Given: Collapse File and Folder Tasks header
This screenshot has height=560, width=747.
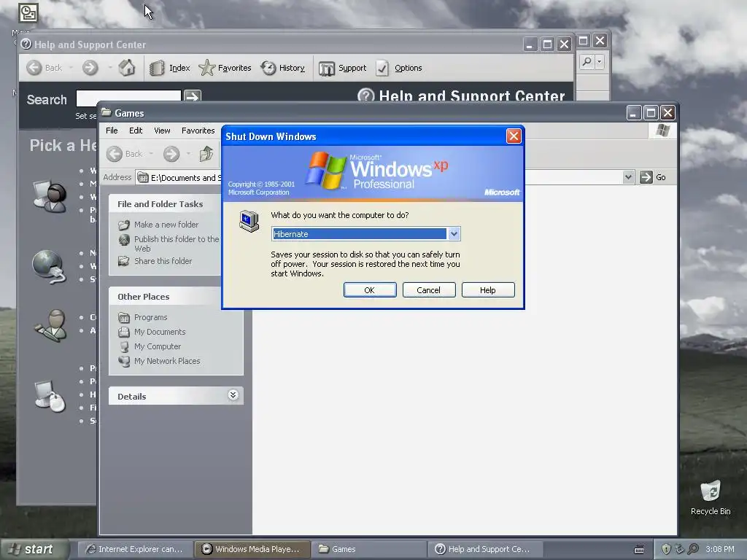Looking at the screenshot, I should click(165, 204).
